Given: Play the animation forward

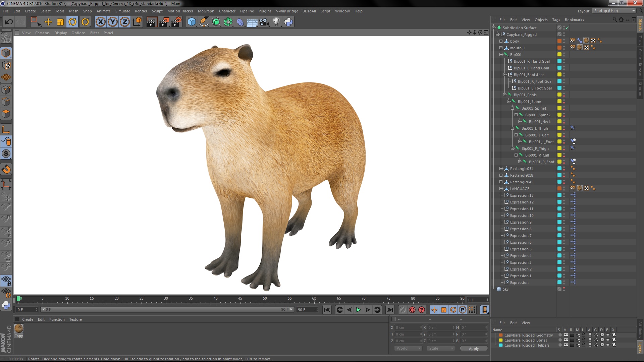Looking at the screenshot, I should click(358, 310).
